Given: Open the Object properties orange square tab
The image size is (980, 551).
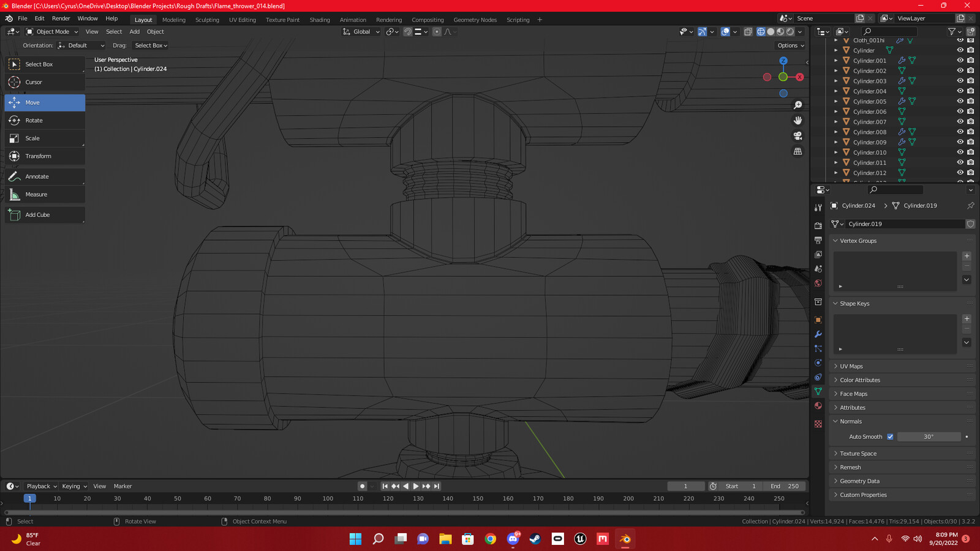Looking at the screenshot, I should click(818, 320).
